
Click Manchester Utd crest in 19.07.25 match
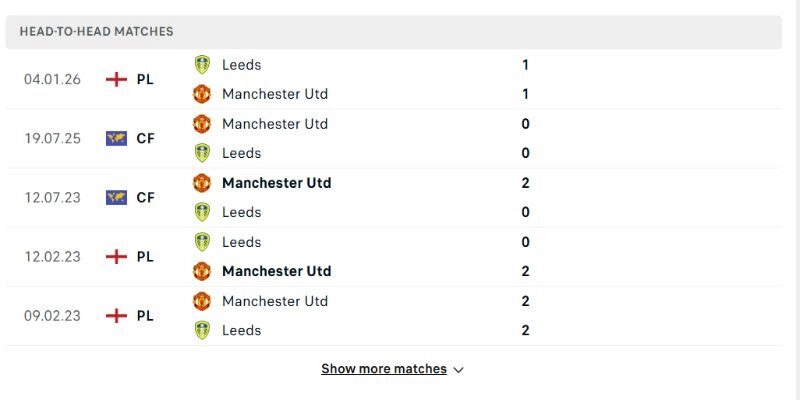(202, 124)
